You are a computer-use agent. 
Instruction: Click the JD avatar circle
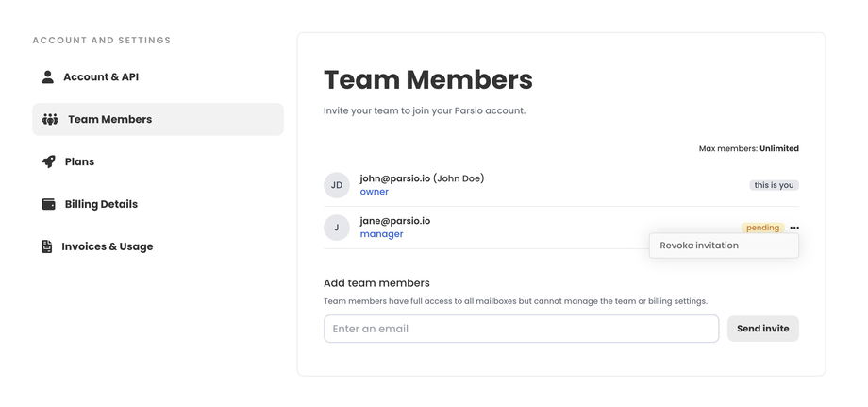pos(337,185)
